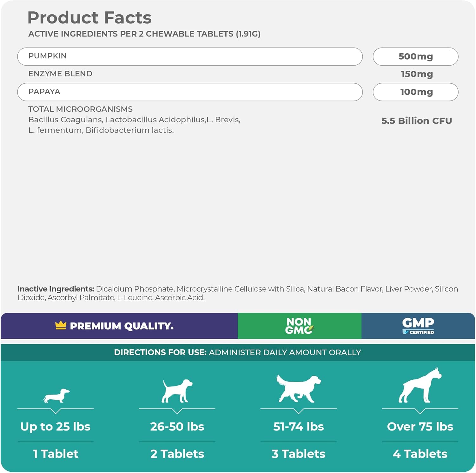Click the Inactive Ingredients label
Screen dimensions: 476x473
point(56,289)
